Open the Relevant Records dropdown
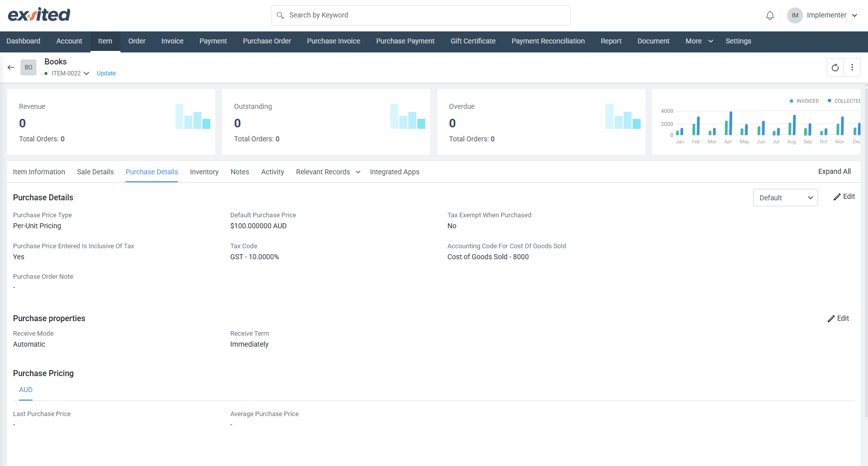868x466 pixels. (328, 172)
